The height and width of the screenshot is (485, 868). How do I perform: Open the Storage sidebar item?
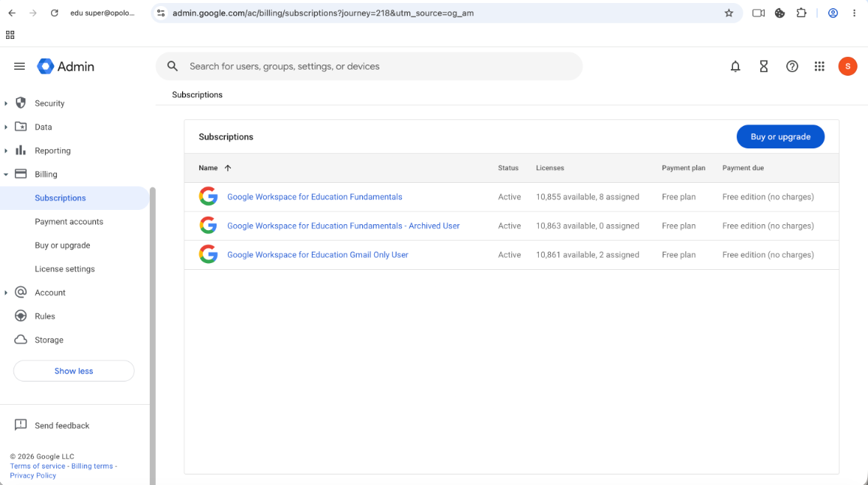(x=49, y=340)
